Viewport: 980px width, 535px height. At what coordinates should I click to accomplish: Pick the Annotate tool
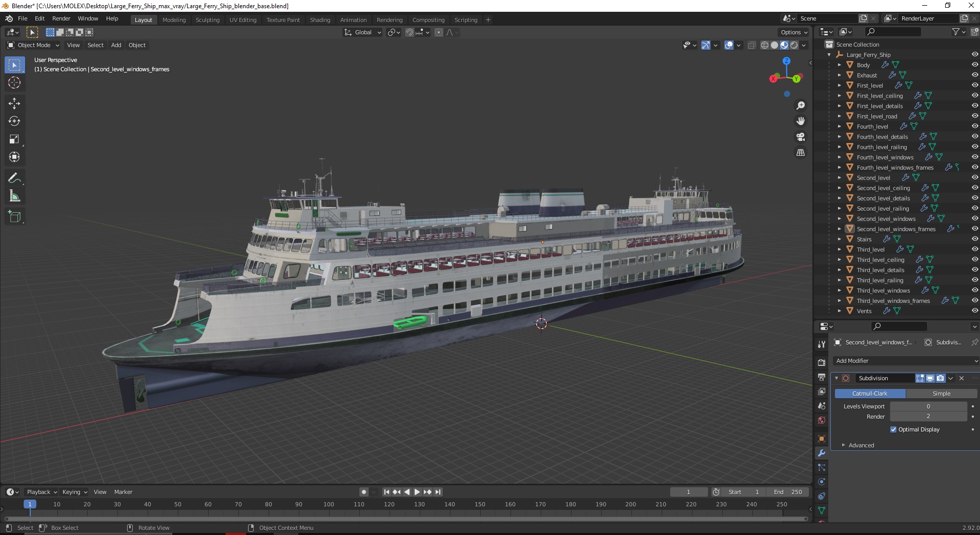pos(14,178)
